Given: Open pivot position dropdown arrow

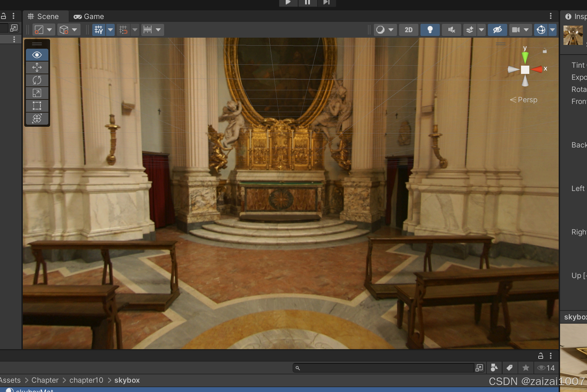Looking at the screenshot, I should point(49,30).
